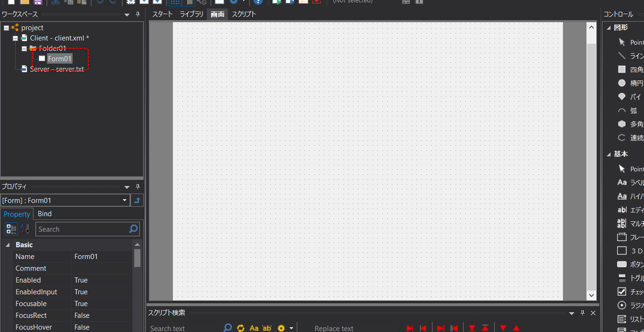Open the [Form] : Form01 selector dropdown

(125, 200)
